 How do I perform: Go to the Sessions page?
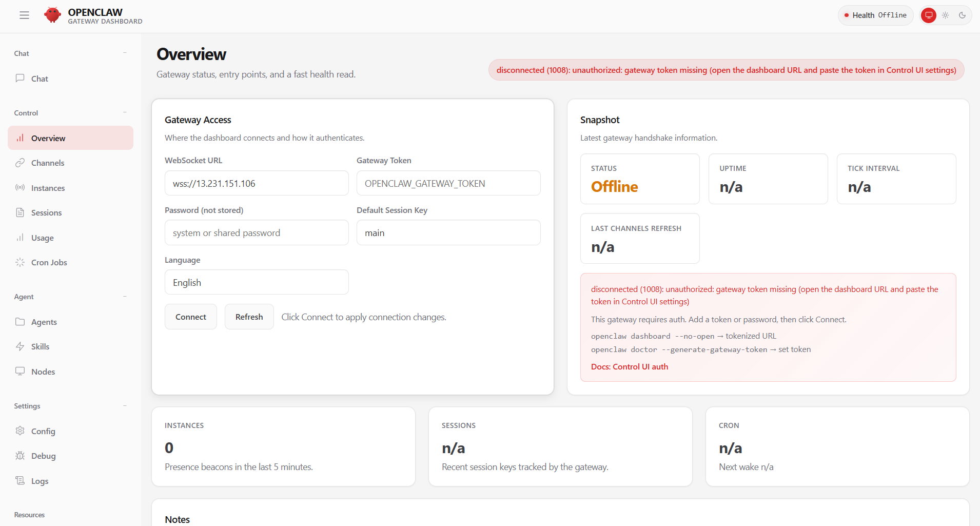46,213
